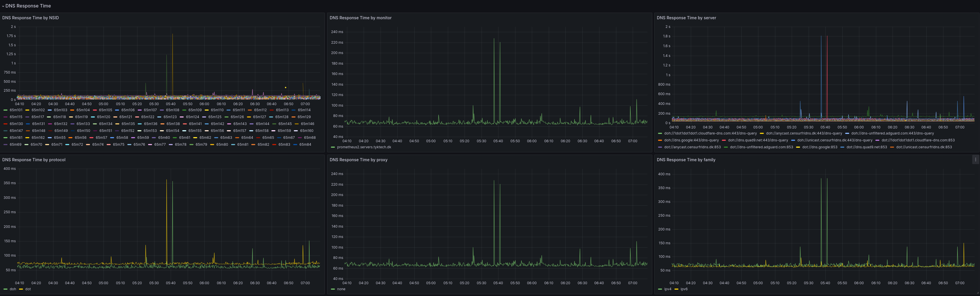Toggle the 65m69 series in the NSID legend
The height and width of the screenshot is (296, 980).
pyautogui.click(x=16, y=145)
